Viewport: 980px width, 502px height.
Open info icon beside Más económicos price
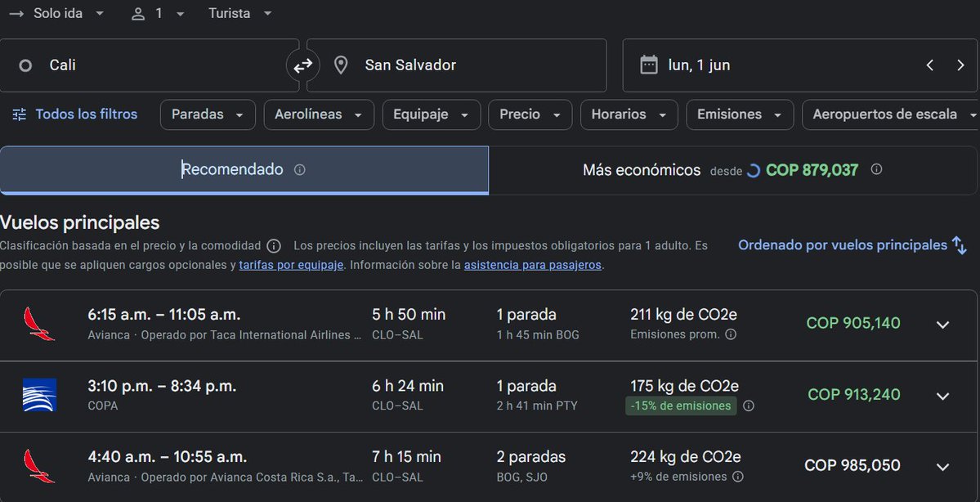pyautogui.click(x=876, y=169)
